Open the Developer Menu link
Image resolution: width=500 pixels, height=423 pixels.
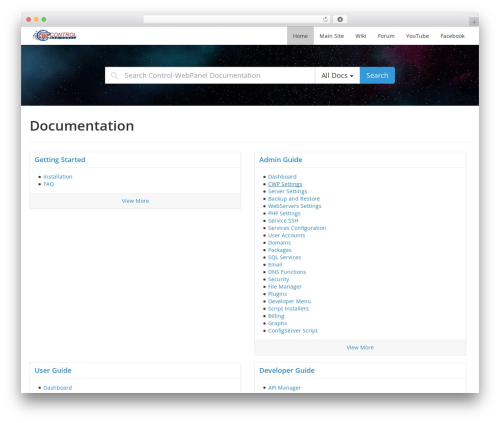click(x=289, y=301)
